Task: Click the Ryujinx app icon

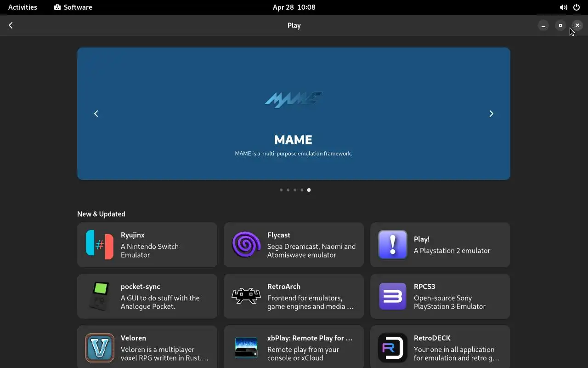Action: tap(100, 245)
